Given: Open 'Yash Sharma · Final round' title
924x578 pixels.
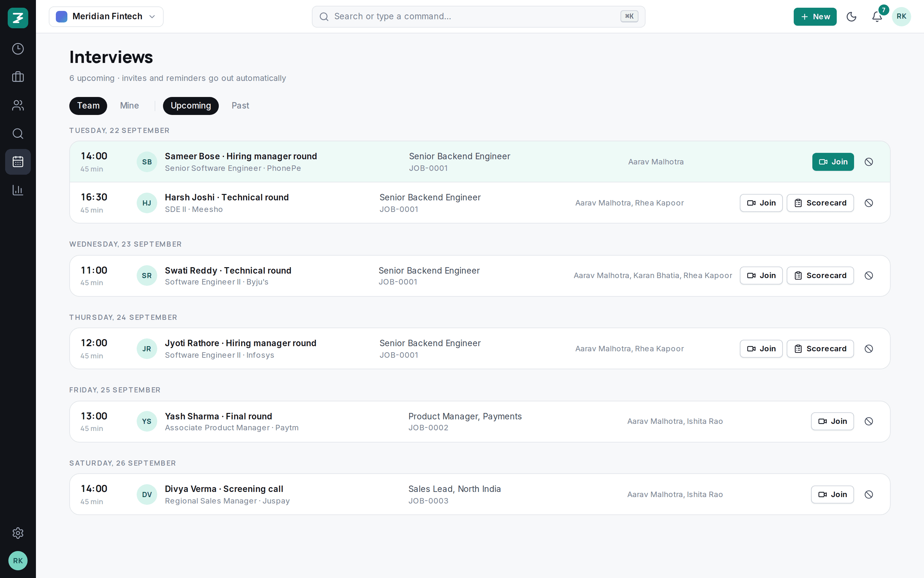Looking at the screenshot, I should [218, 416].
